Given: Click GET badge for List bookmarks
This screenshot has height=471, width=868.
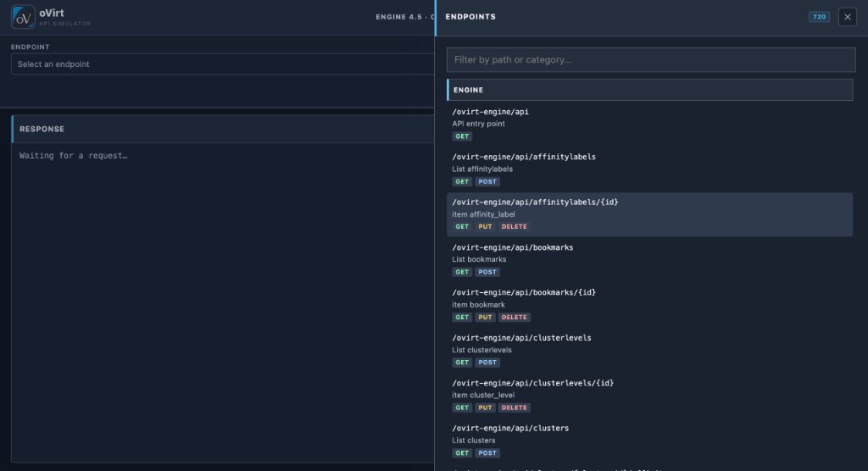Looking at the screenshot, I should 462,272.
